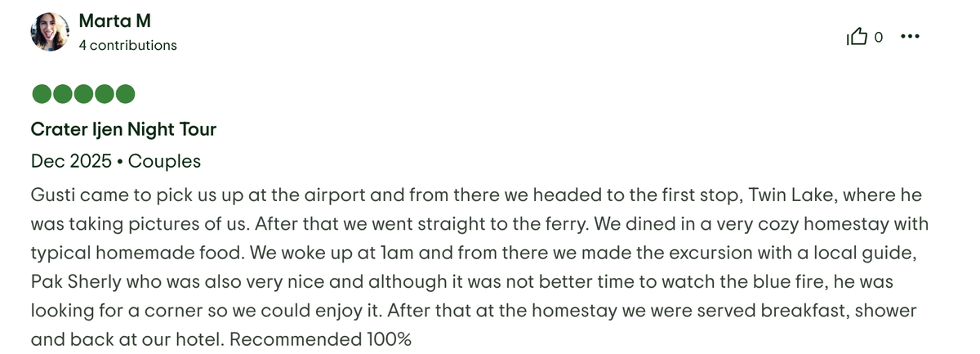
Task: Open the Marta M profile name link
Action: (x=115, y=20)
